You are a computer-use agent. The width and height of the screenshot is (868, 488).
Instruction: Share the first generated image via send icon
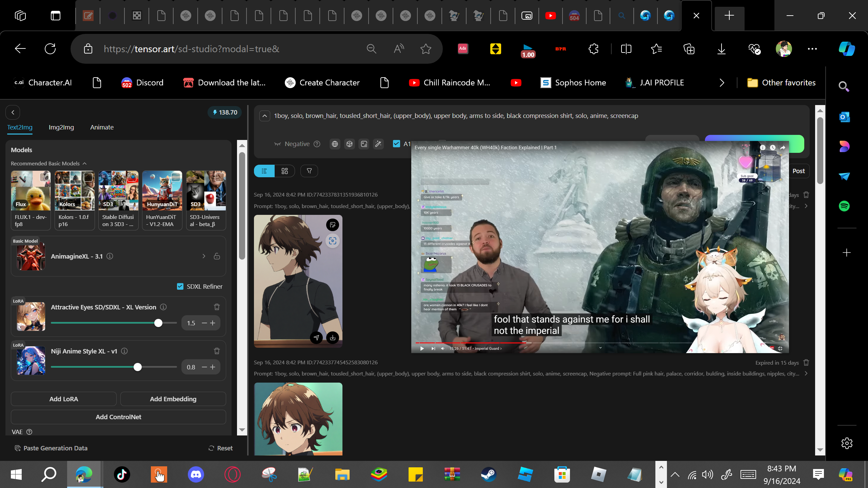[316, 338]
